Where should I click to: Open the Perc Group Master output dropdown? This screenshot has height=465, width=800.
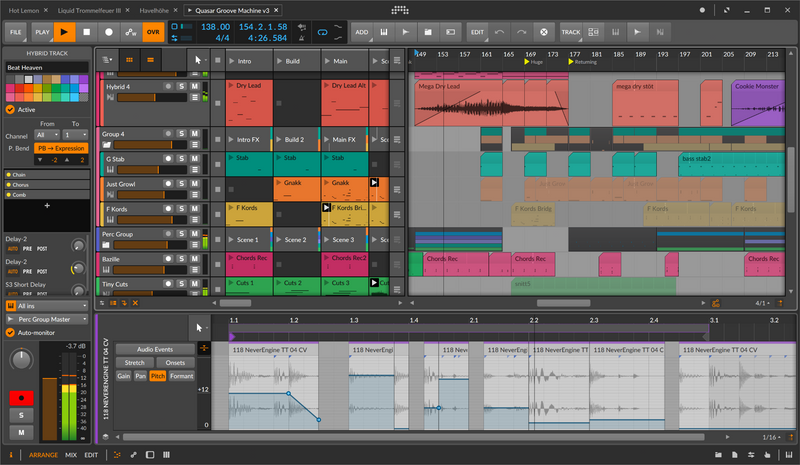click(x=47, y=320)
